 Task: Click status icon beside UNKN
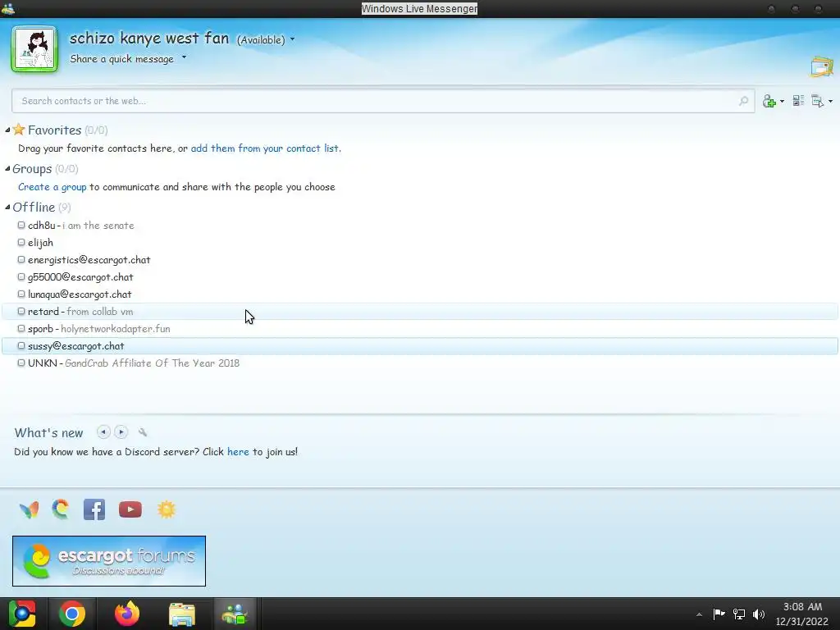click(x=21, y=363)
